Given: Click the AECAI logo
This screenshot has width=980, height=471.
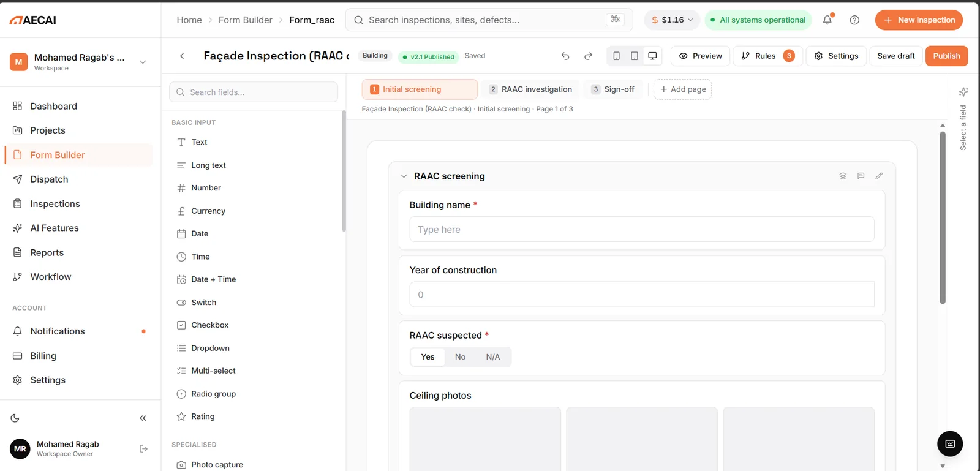Looking at the screenshot, I should click(x=33, y=20).
